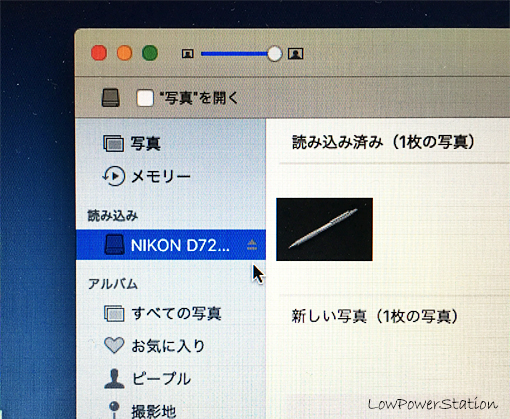This screenshot has width=510, height=419.
Task: Click the person silhouette icon
Action: (114, 379)
